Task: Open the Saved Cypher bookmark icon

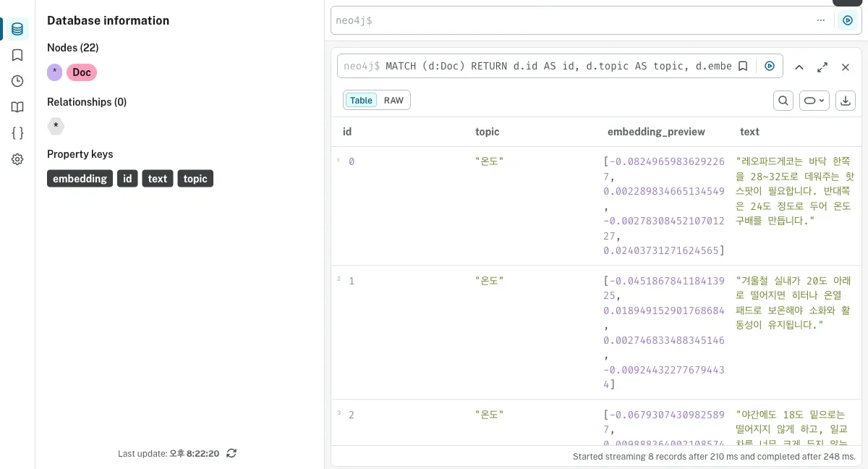Action: pos(17,55)
